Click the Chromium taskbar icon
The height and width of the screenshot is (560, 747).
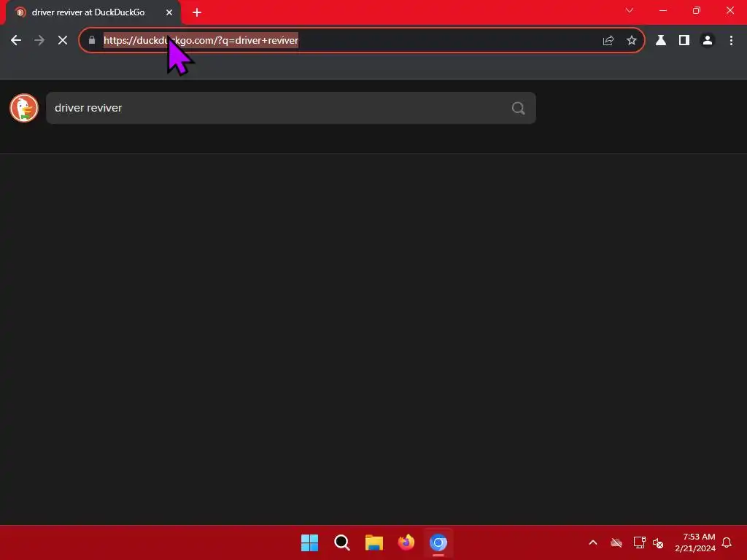point(438,542)
